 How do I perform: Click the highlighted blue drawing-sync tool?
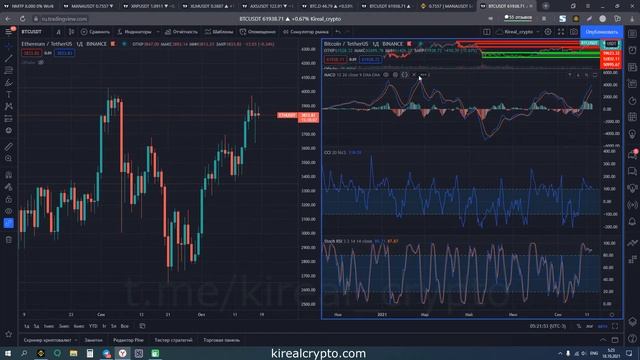coord(9,223)
